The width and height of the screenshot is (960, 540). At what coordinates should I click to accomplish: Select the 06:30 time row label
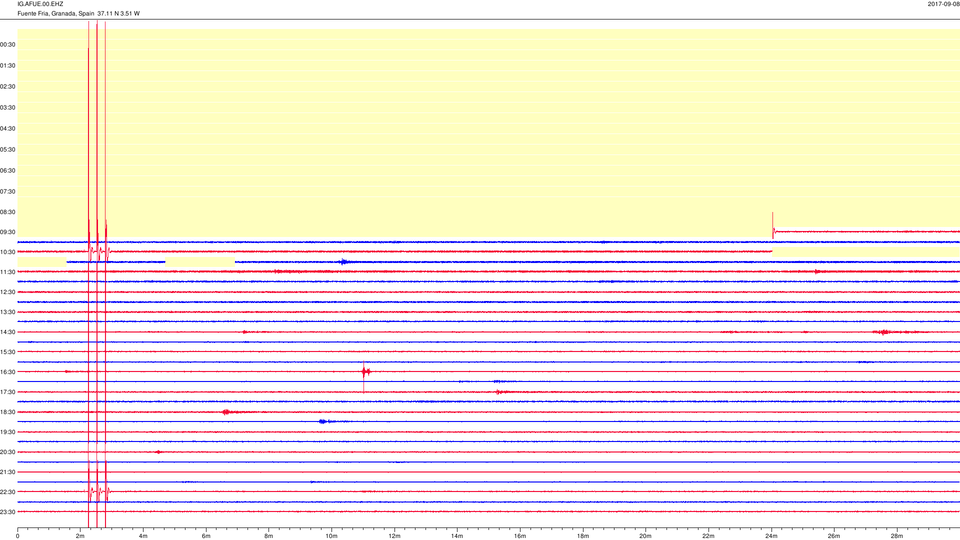tap(8, 171)
